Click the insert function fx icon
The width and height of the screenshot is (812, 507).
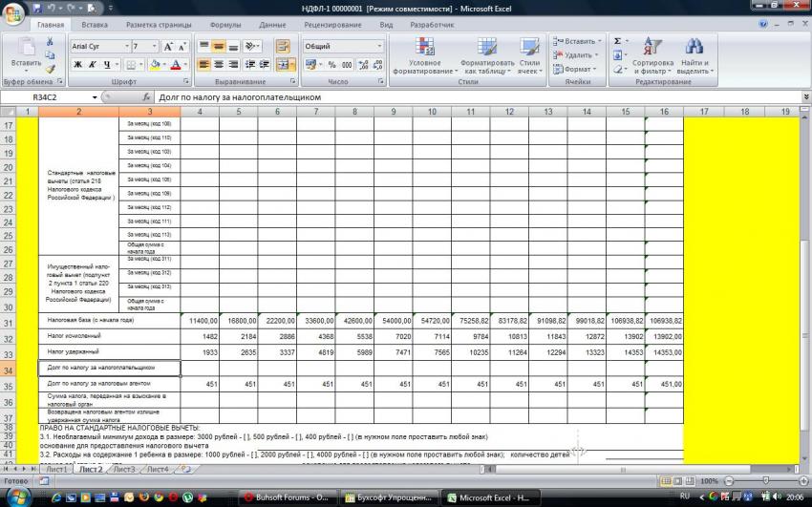[x=145, y=97]
